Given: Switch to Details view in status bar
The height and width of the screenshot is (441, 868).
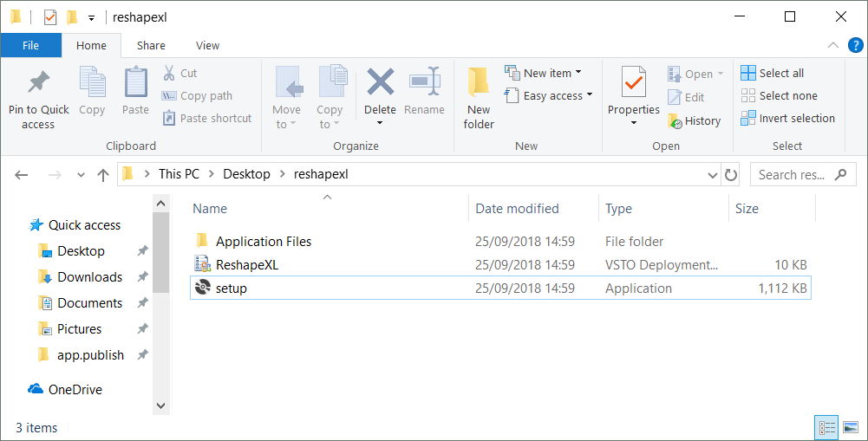Looking at the screenshot, I should [x=827, y=427].
